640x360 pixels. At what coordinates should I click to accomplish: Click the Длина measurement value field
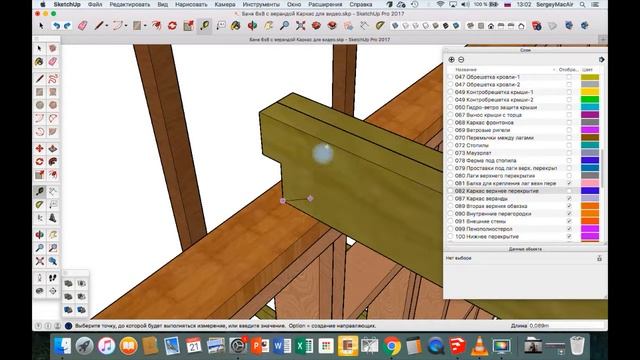[566, 326]
